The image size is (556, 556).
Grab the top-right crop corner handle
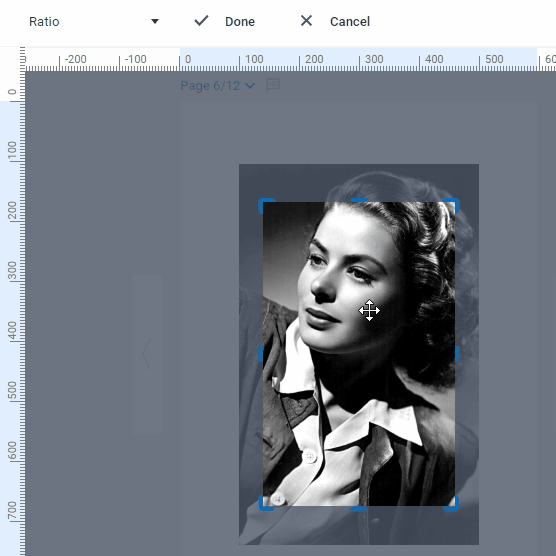tap(452, 205)
